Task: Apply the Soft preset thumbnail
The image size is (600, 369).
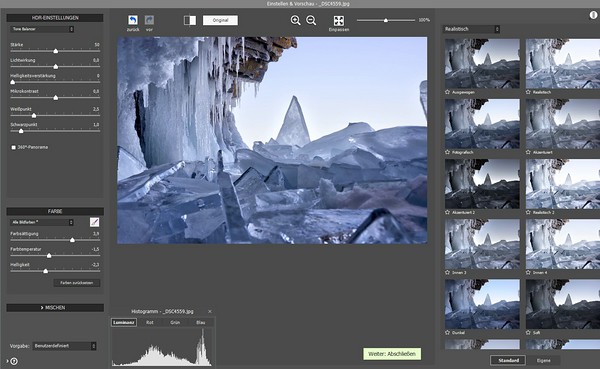Action: click(x=563, y=304)
